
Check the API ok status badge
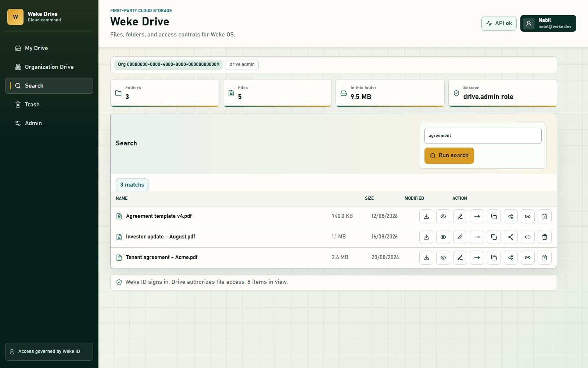pyautogui.click(x=499, y=23)
